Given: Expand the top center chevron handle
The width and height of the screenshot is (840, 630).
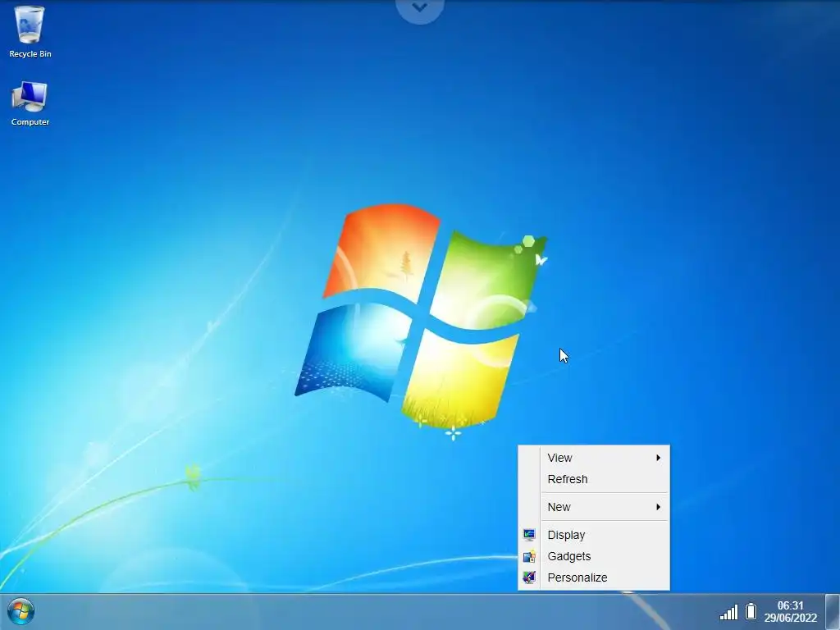Looking at the screenshot, I should (x=420, y=8).
